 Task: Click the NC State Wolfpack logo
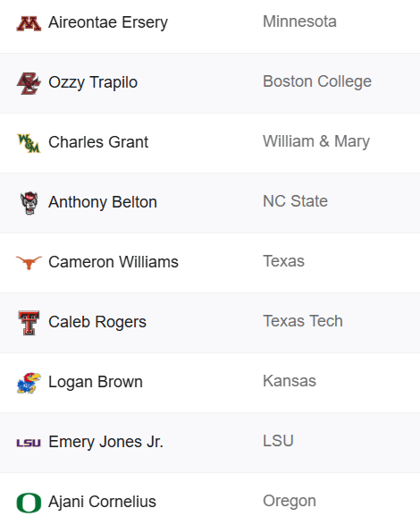point(29,203)
